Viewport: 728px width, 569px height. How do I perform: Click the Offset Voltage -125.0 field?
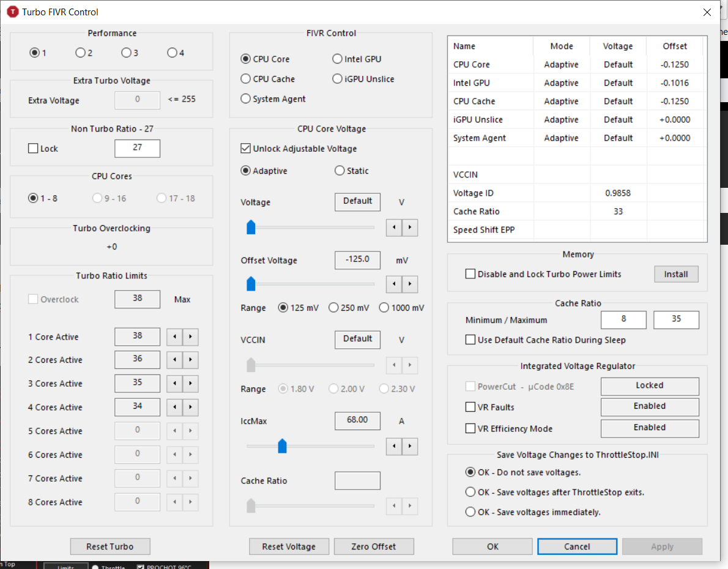[357, 260]
